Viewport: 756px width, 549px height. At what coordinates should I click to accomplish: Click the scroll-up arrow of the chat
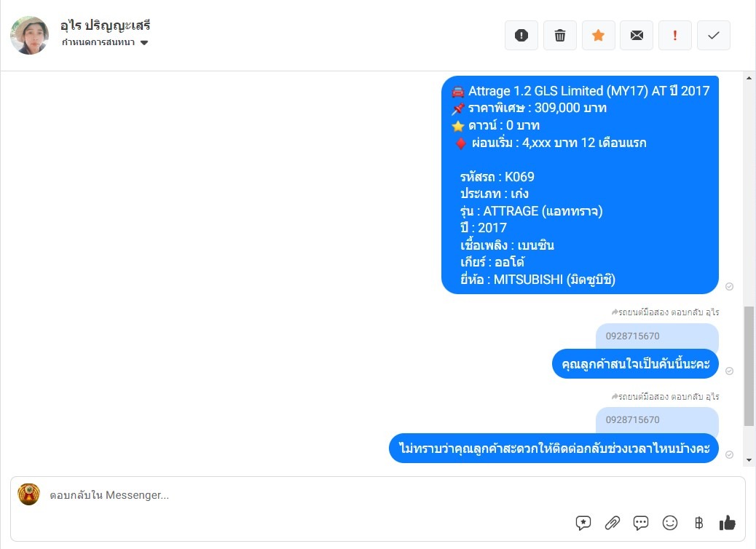point(749,78)
